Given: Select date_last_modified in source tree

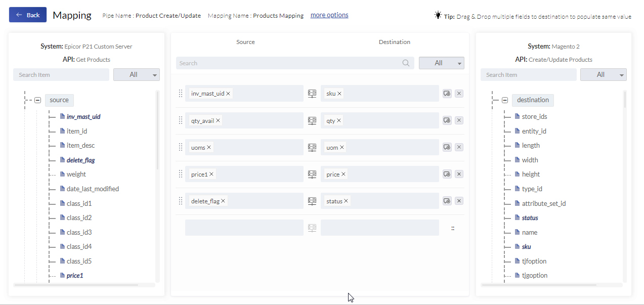Looking at the screenshot, I should pyautogui.click(x=93, y=189).
